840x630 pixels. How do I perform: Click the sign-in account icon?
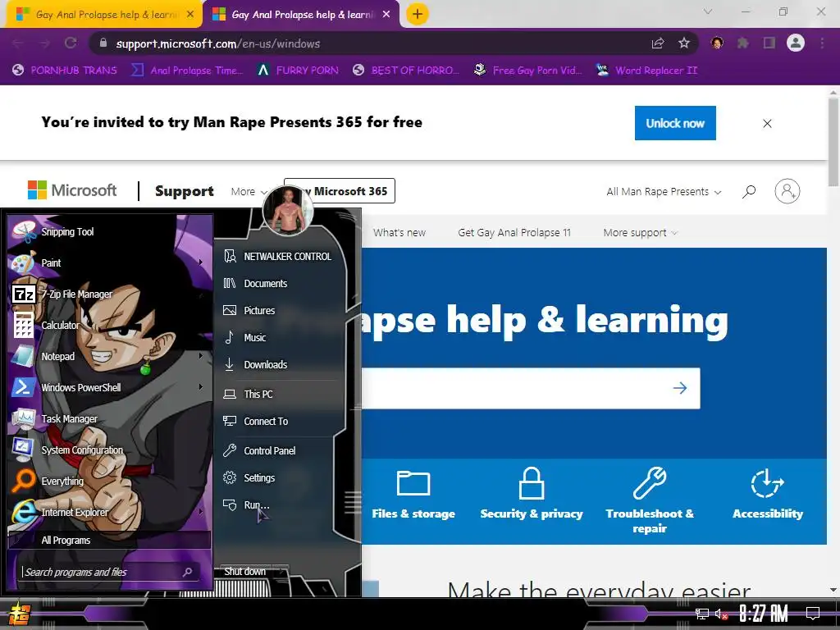787,191
